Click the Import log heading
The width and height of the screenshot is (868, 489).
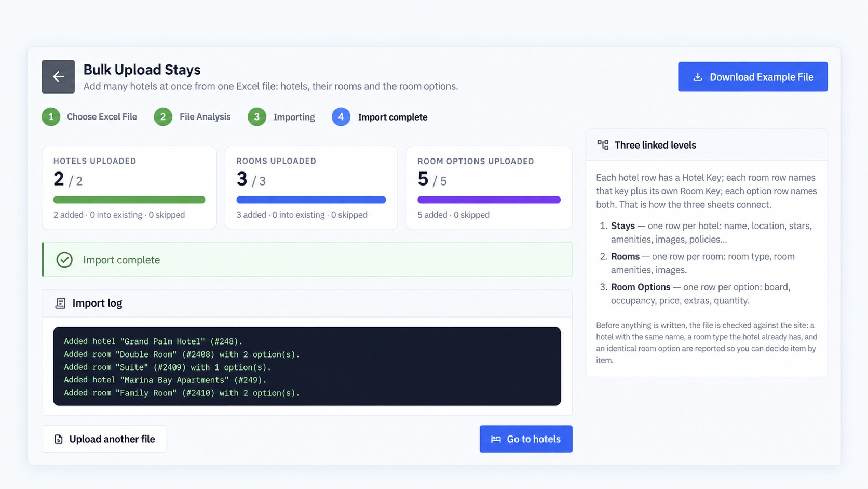[97, 303]
